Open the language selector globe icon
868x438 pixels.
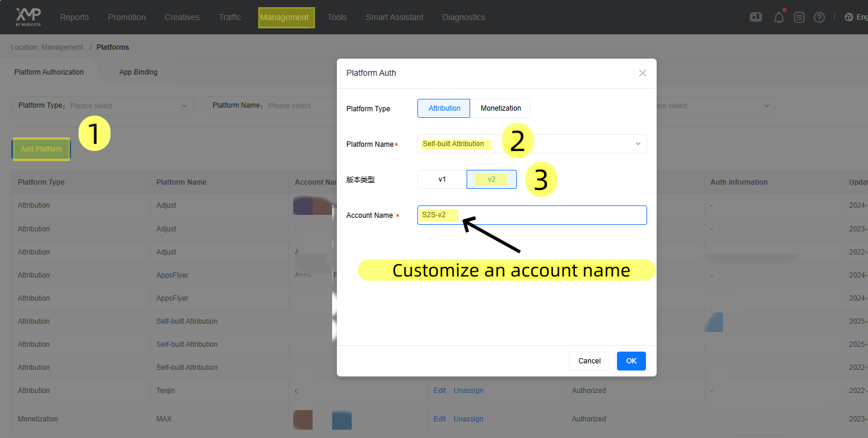(x=848, y=17)
